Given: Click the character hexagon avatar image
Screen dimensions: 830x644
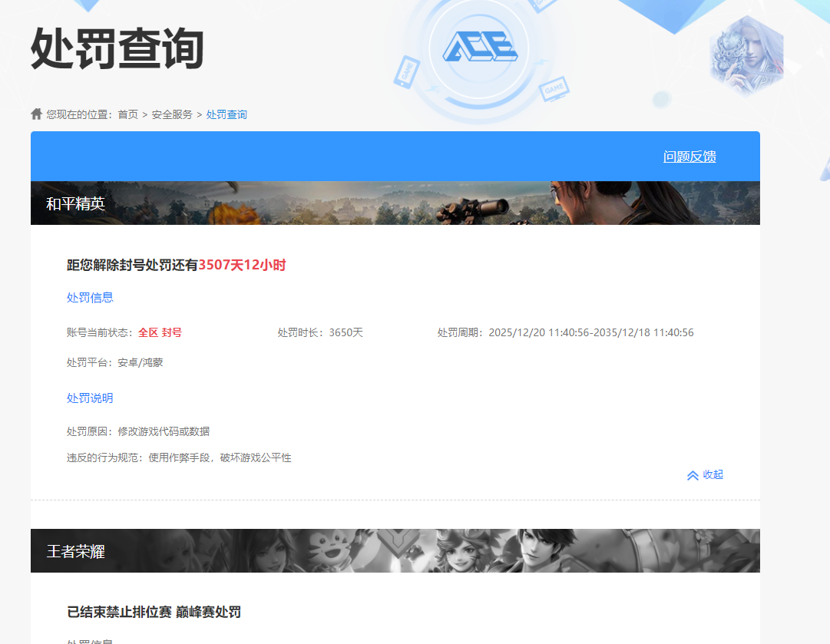Looking at the screenshot, I should point(746,56).
